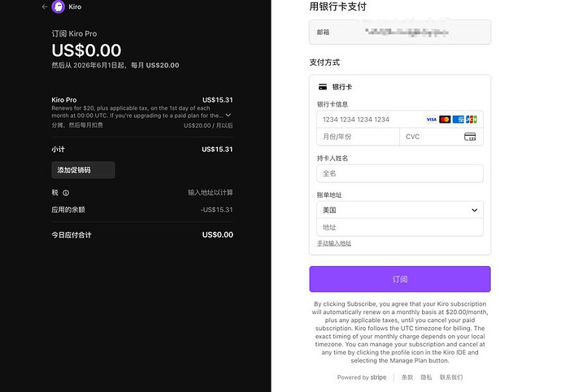
Task: Click the 今日应付合计 US$0.00 amount
Action: tap(218, 235)
